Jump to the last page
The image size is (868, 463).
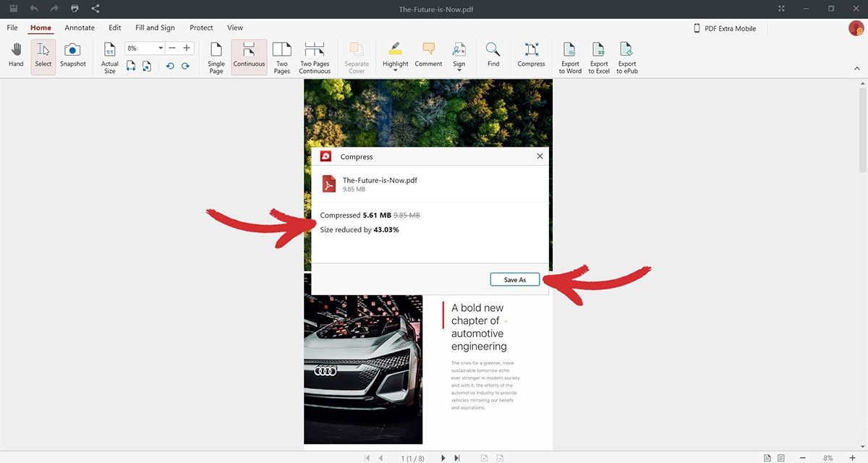[x=457, y=458]
